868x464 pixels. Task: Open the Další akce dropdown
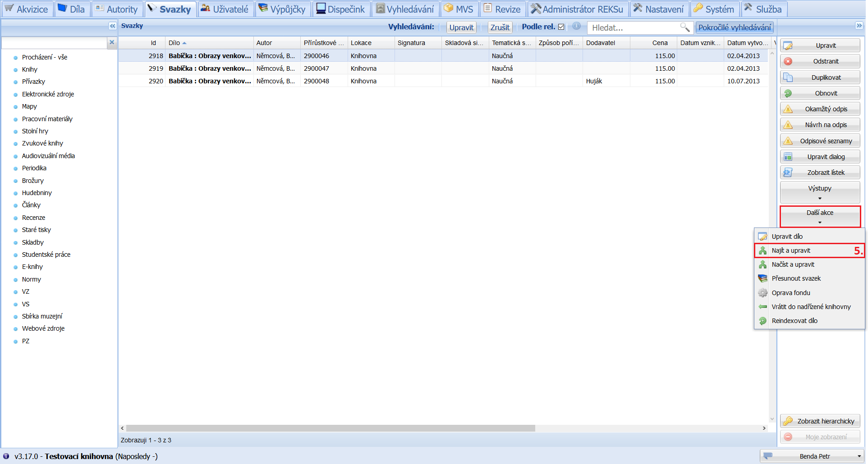820,217
